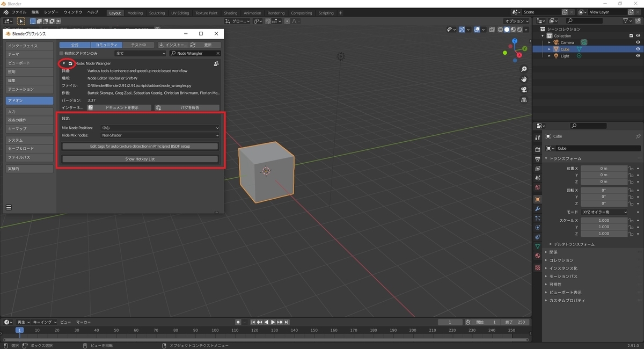Click the バグを報告 button

coord(187,108)
